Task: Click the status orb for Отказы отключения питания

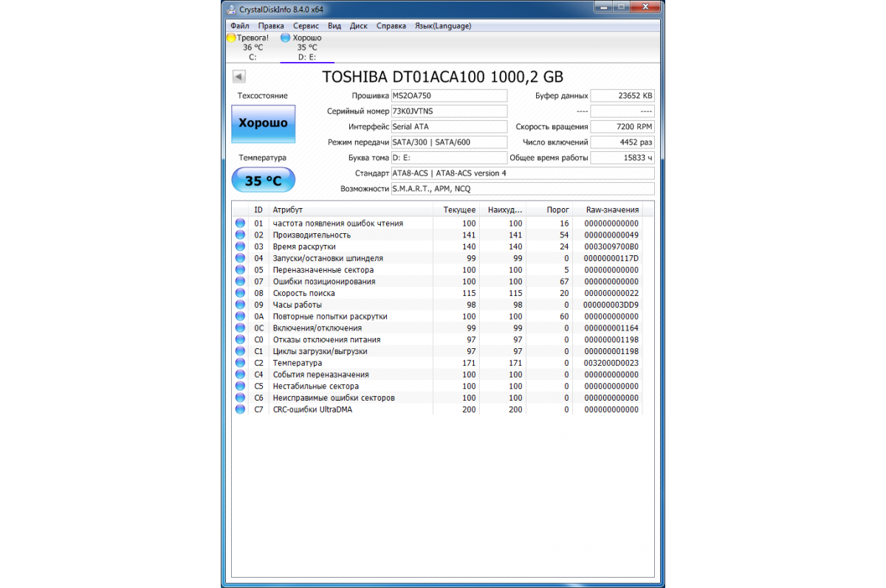Action: tap(240, 339)
